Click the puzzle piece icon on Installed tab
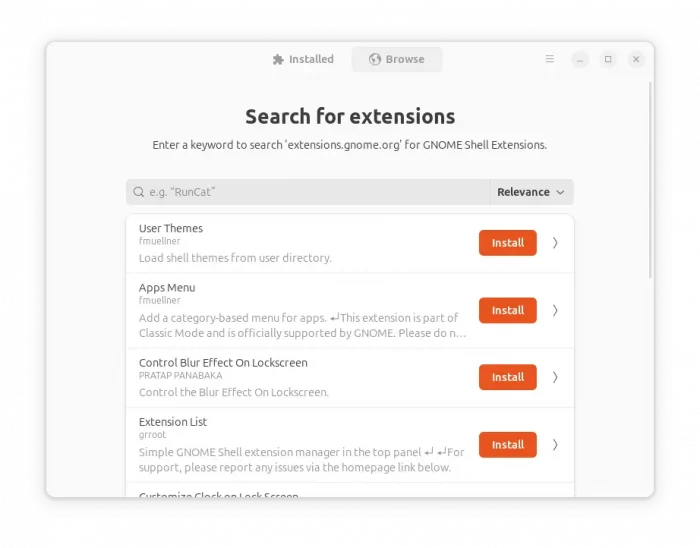Viewport: 700px width, 548px height. pos(278,60)
